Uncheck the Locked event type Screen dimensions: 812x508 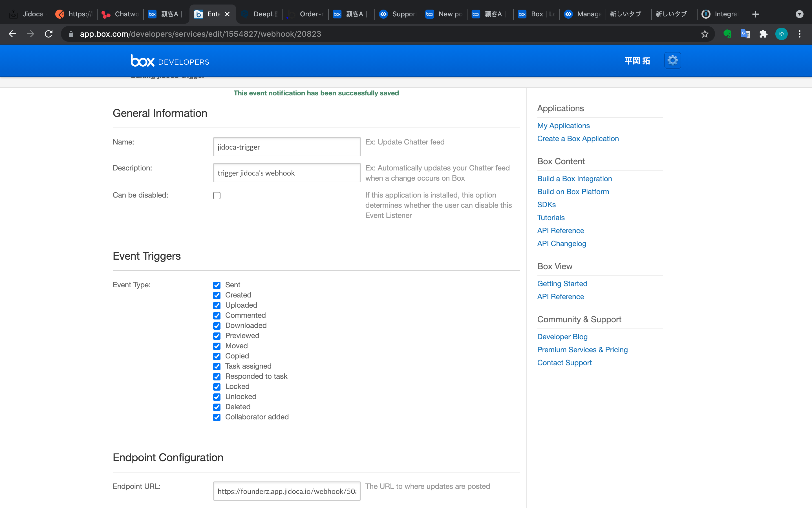tap(217, 387)
